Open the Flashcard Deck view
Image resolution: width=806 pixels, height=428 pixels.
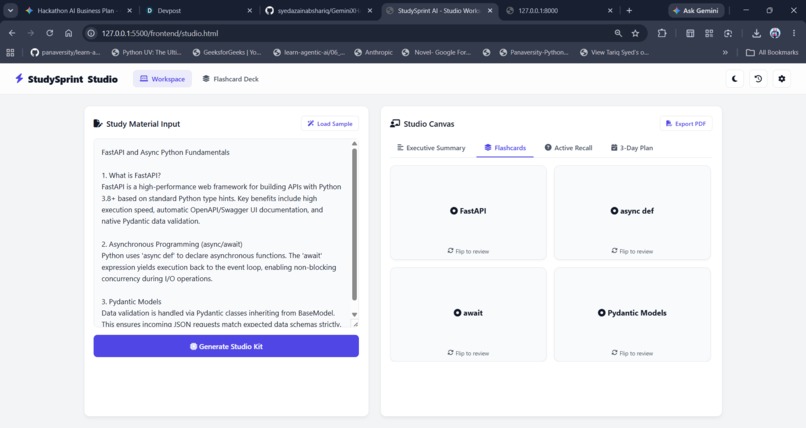[x=230, y=79]
